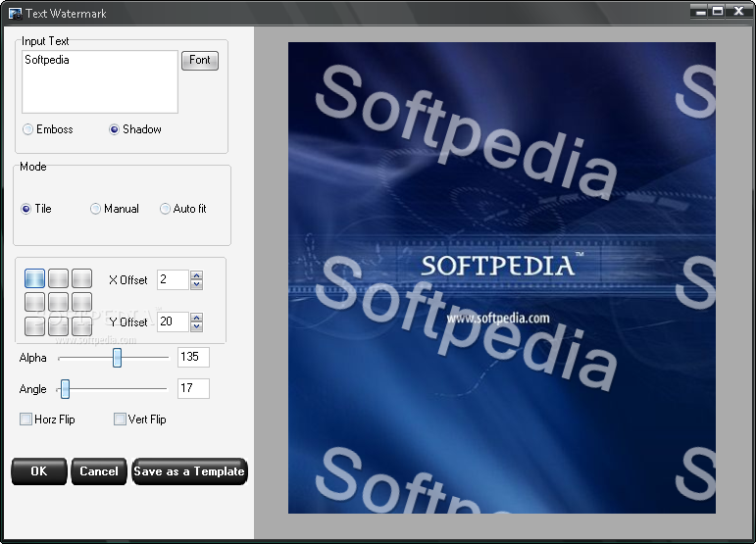This screenshot has width=756, height=544.
Task: Click the Angle slider handle
Action: pos(65,389)
